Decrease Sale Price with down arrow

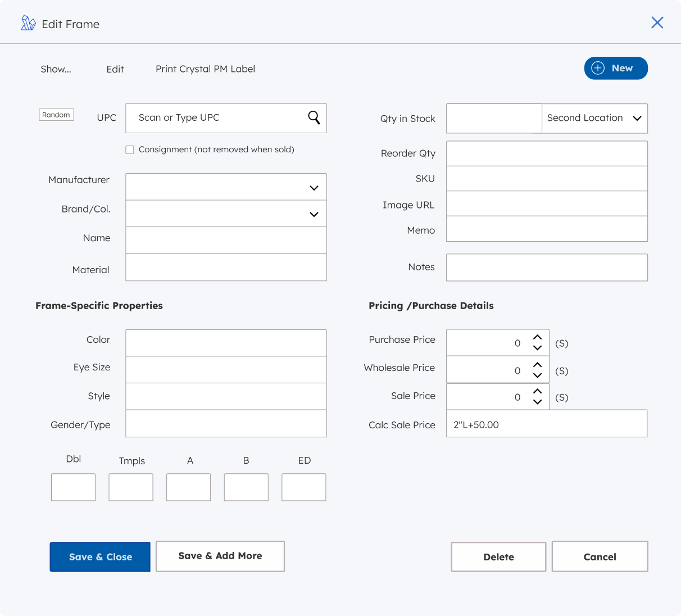[538, 402]
